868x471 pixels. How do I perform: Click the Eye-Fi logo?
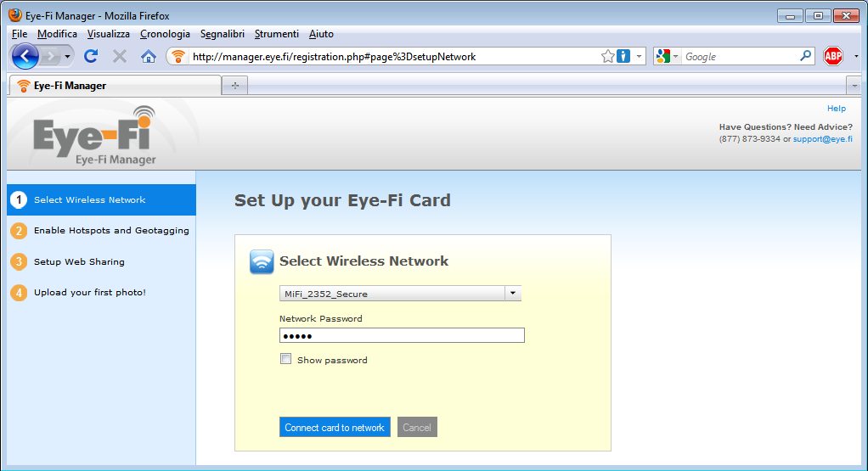[94, 136]
